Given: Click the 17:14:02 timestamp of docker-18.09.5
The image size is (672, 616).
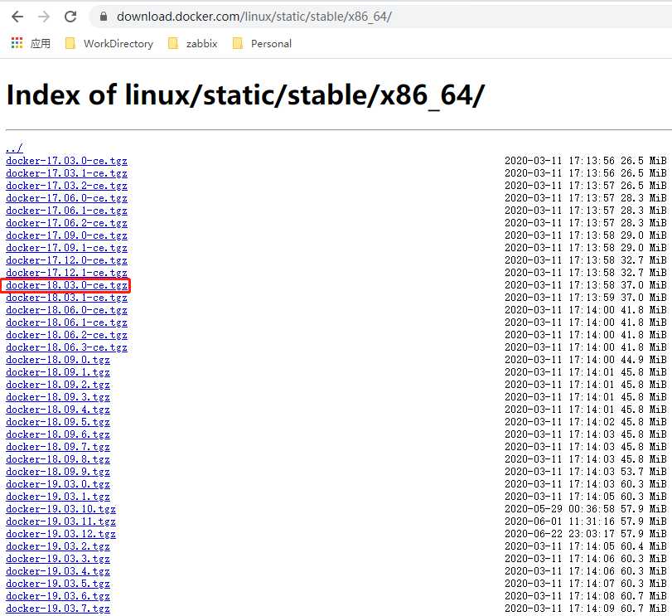Looking at the screenshot, I should [592, 422].
